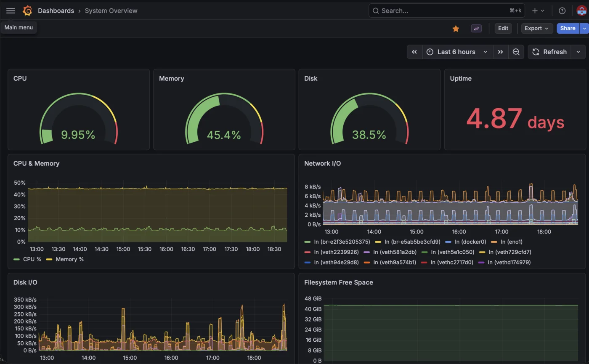The height and width of the screenshot is (364, 589).
Task: Click the 38.5% Disk gauge value
Action: tap(369, 135)
